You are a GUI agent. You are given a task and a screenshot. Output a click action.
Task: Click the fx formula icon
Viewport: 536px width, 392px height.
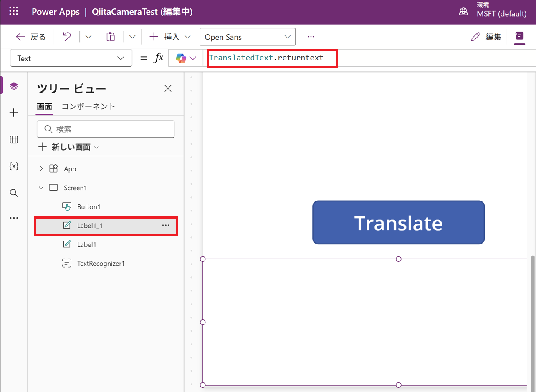[x=159, y=58]
